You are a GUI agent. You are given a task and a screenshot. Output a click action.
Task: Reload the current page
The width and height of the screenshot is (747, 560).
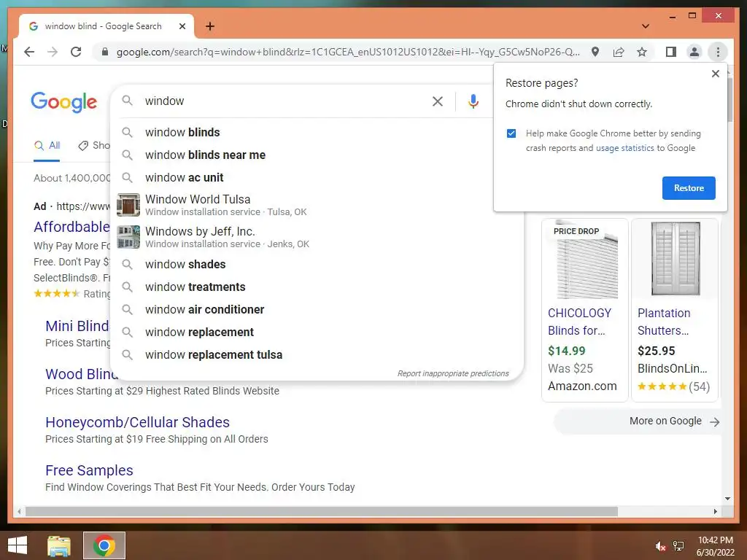point(76,52)
